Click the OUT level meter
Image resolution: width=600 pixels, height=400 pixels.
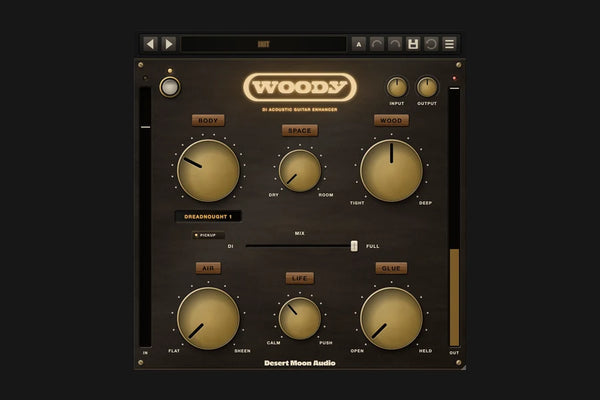[454, 217]
